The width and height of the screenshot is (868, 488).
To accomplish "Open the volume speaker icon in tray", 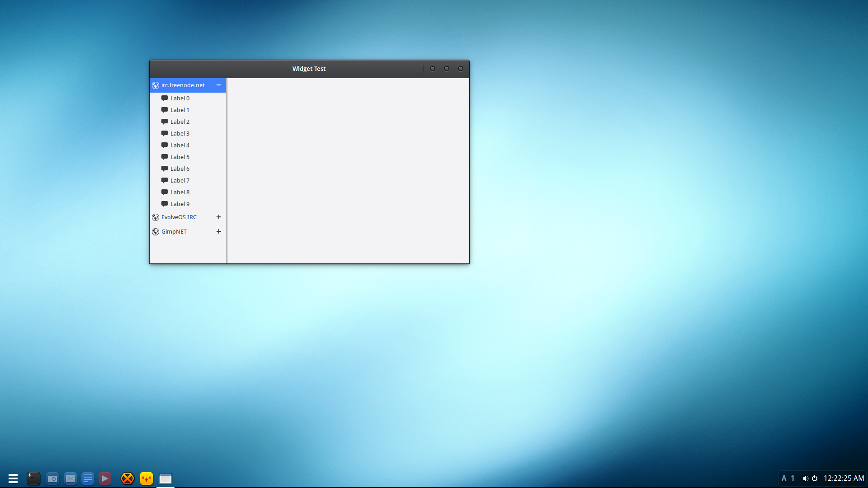I will click(806, 479).
